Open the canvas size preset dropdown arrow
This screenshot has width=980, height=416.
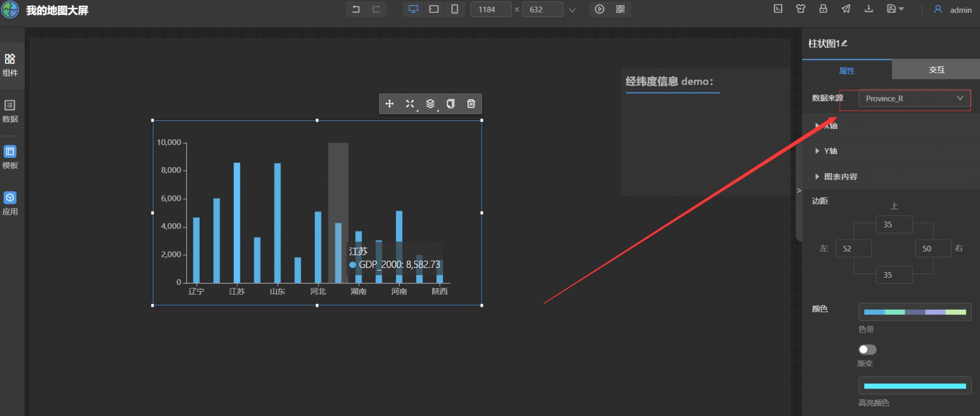[572, 10]
